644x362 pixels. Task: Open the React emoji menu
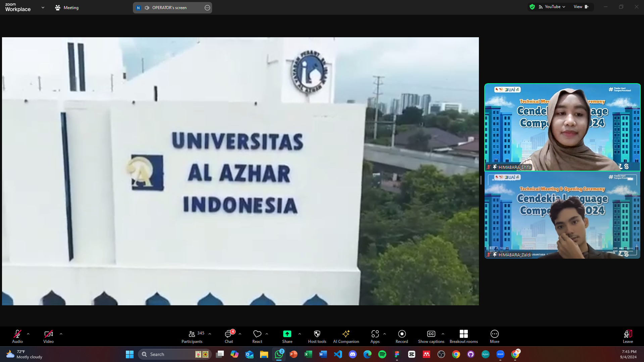point(257,337)
